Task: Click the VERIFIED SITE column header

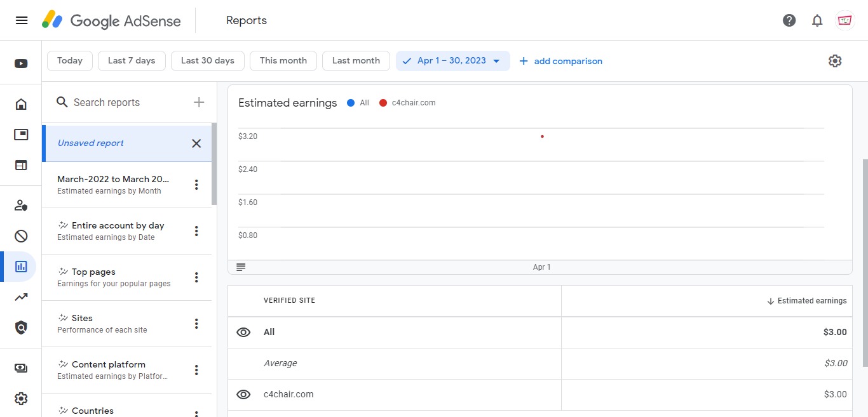Action: click(289, 301)
